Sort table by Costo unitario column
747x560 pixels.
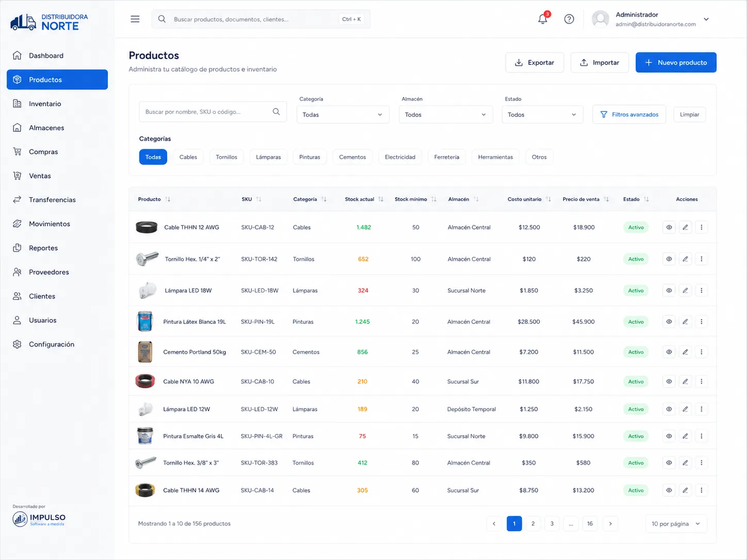pyautogui.click(x=548, y=199)
